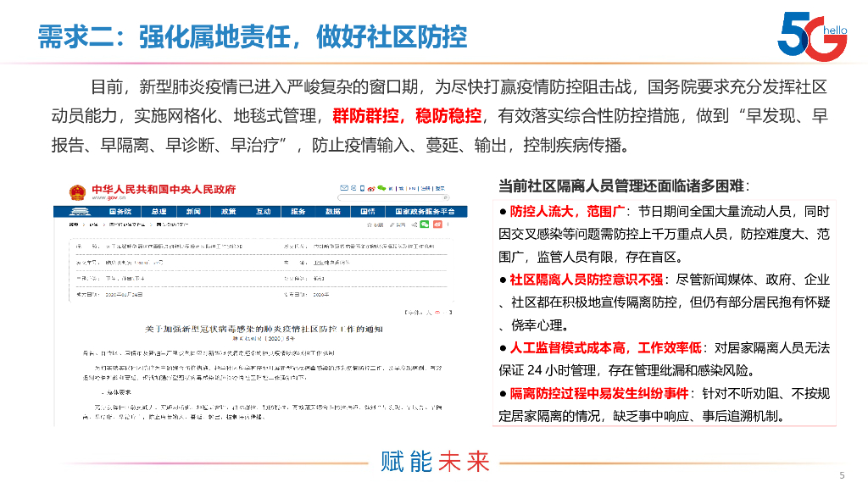Click the slide title 需求二：强化属地责任

tap(164, 37)
